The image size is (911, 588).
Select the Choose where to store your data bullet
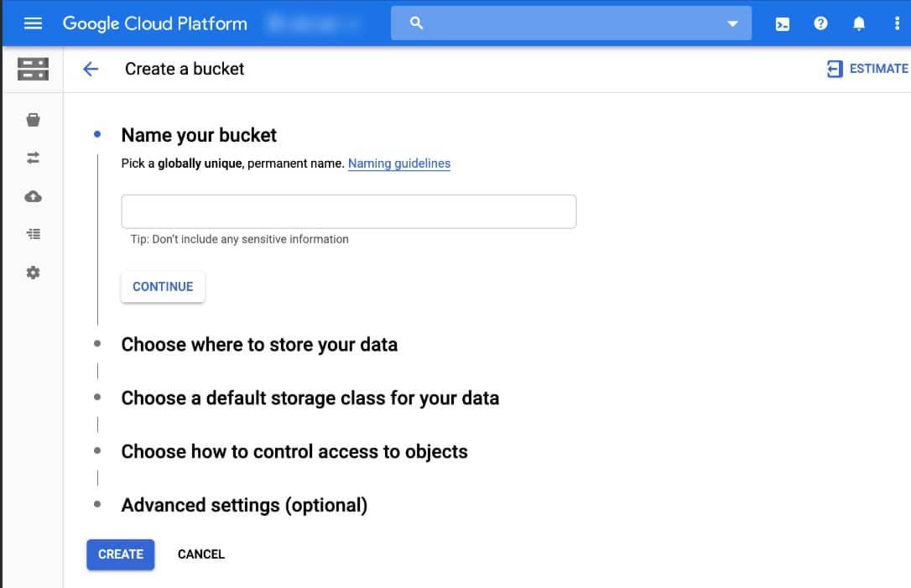click(99, 344)
